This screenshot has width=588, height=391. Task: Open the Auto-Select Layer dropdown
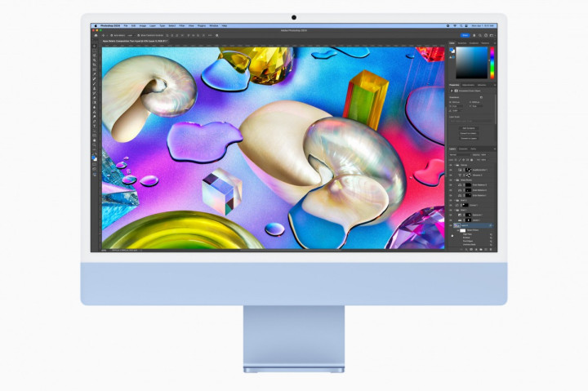click(131, 36)
